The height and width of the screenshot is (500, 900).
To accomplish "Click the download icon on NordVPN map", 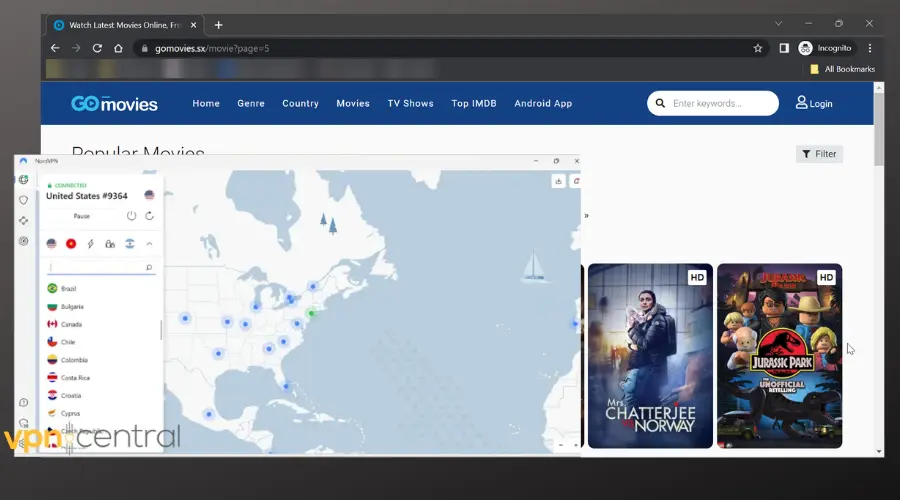I will point(558,181).
